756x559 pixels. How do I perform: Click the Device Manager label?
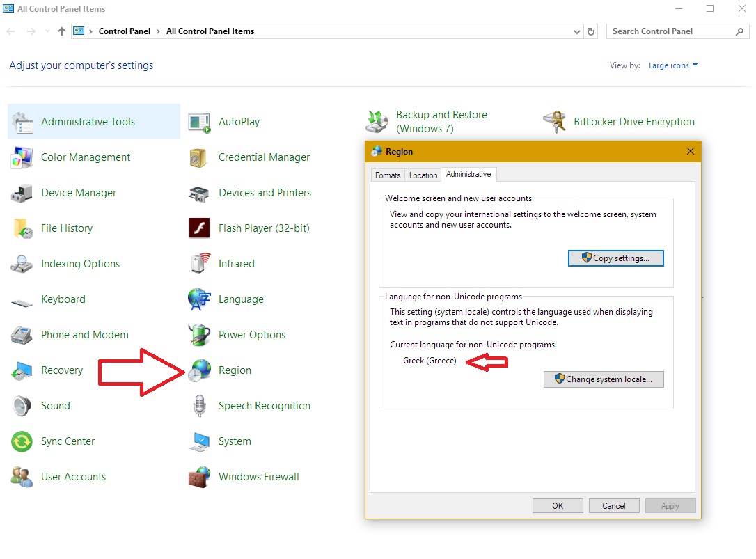[x=79, y=193]
